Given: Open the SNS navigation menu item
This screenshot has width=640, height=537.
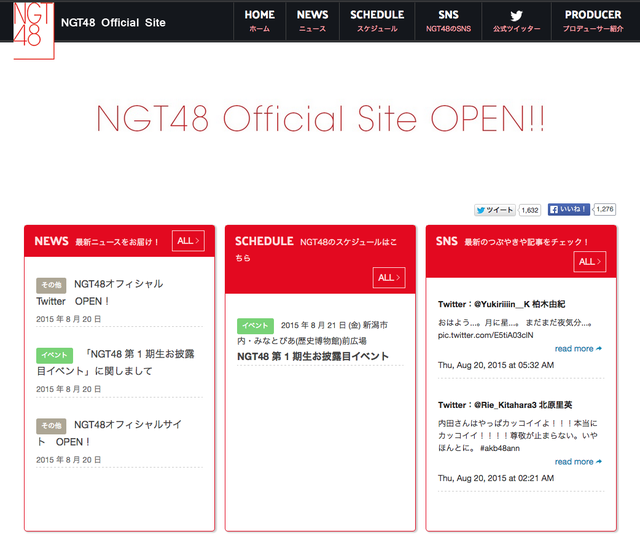Looking at the screenshot, I should coord(449,21).
